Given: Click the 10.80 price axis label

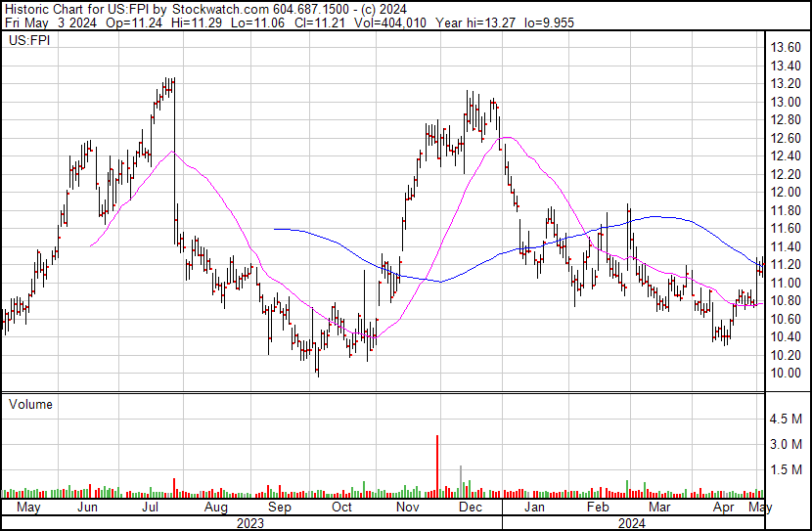Looking at the screenshot, I should (x=786, y=300).
